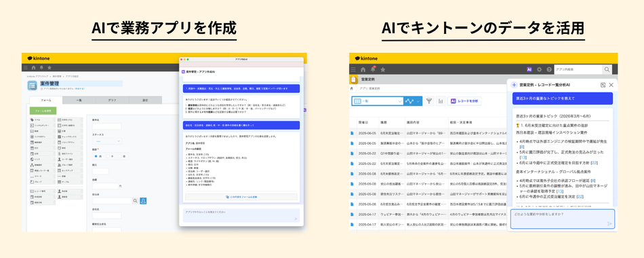Select 中 radio button for 確度
The width and height of the screenshot is (644, 258).
point(108,156)
